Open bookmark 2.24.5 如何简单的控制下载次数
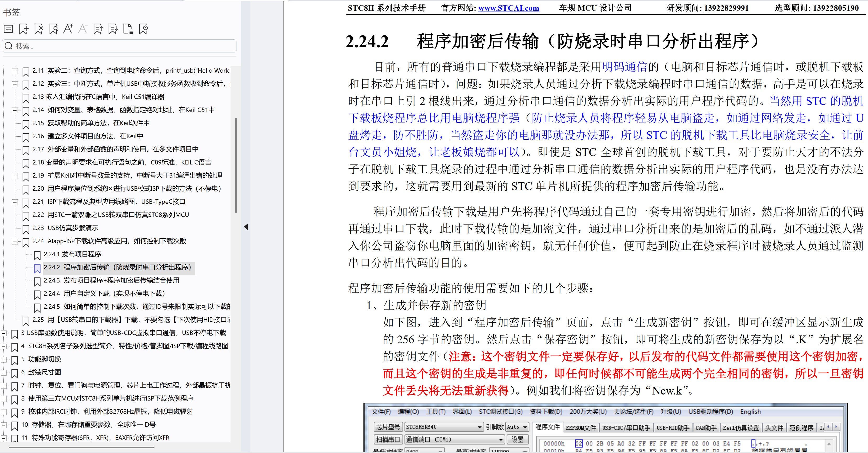This screenshot has height=453, width=868. (137, 307)
